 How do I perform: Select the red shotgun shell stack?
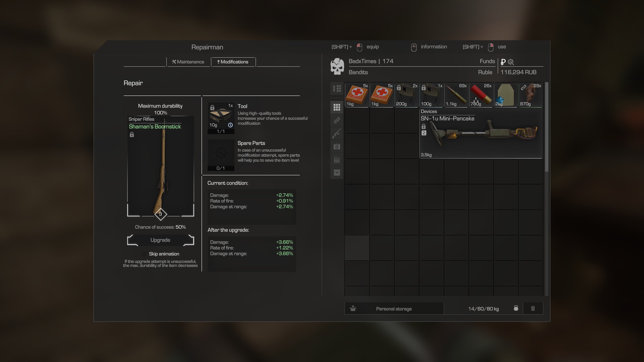481,95
